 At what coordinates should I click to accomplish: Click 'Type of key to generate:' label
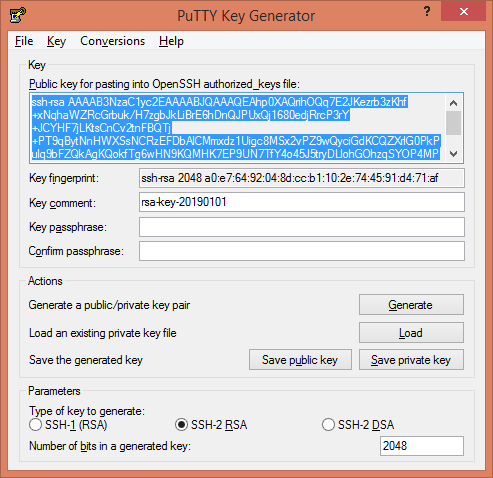(87, 411)
